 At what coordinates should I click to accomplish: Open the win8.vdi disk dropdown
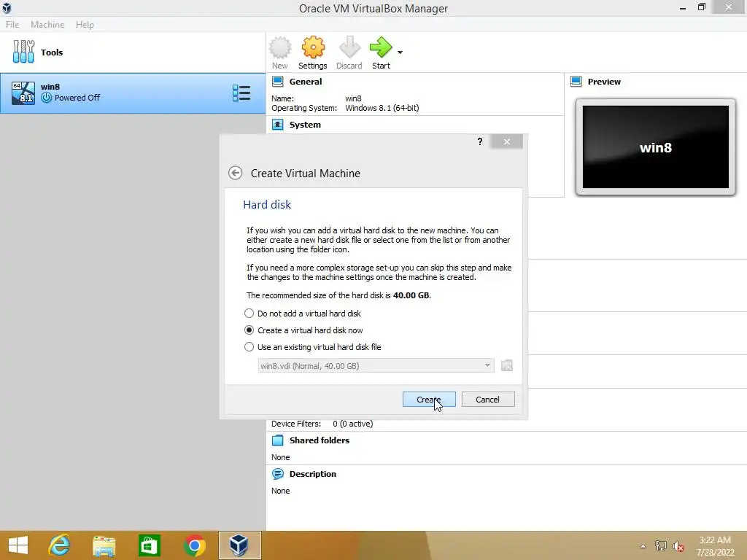tap(376, 366)
